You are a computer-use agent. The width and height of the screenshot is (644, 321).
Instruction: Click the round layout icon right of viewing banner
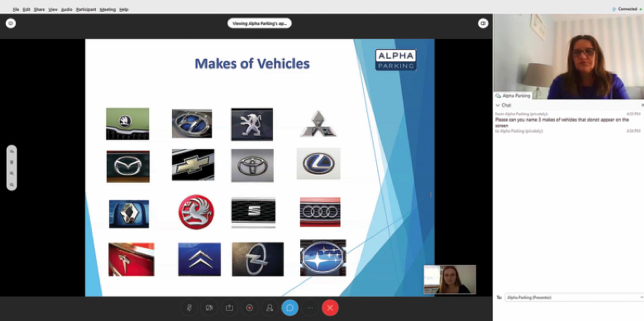pyautogui.click(x=483, y=23)
